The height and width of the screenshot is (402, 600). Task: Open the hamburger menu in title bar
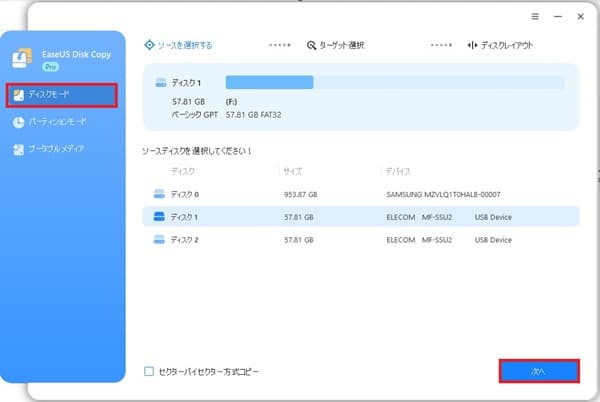[x=535, y=16]
